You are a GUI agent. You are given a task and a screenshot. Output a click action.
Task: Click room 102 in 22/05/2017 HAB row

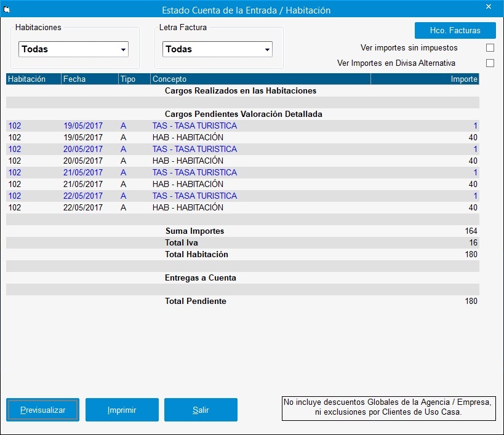[15, 207]
